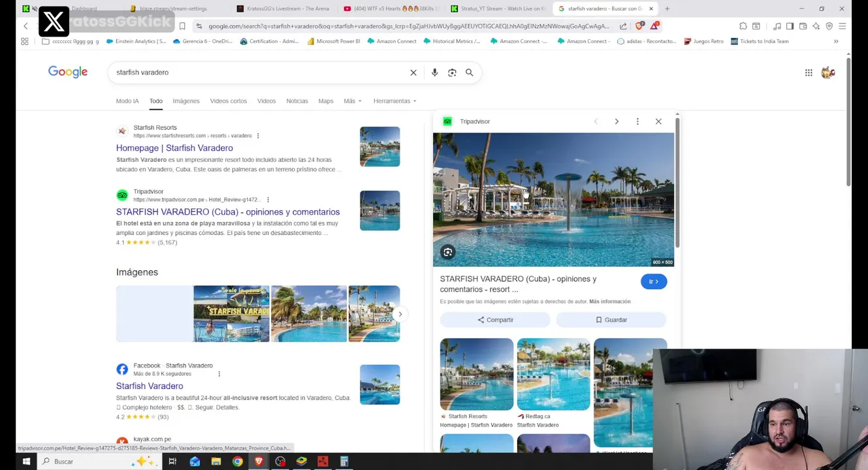
Task: Click the browser address bar URL
Action: tap(408, 26)
